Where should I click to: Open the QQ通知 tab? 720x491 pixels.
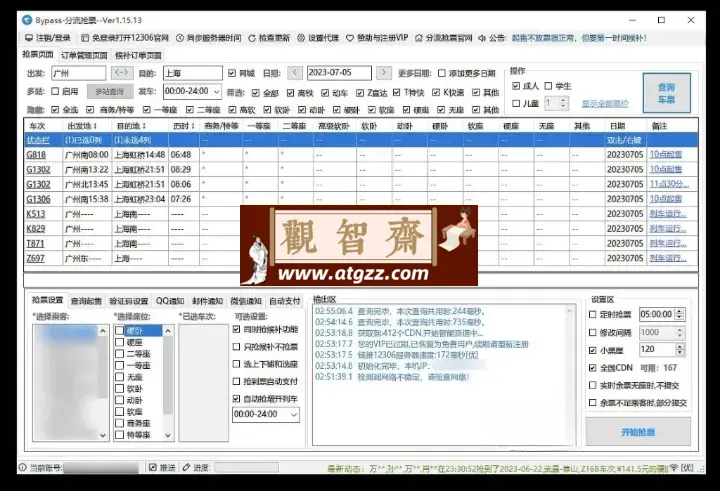click(170, 301)
